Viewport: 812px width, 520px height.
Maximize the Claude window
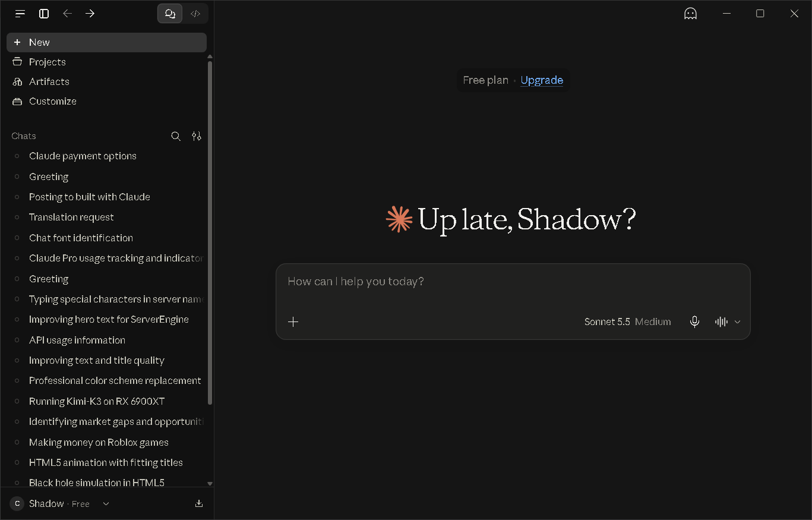pos(760,14)
